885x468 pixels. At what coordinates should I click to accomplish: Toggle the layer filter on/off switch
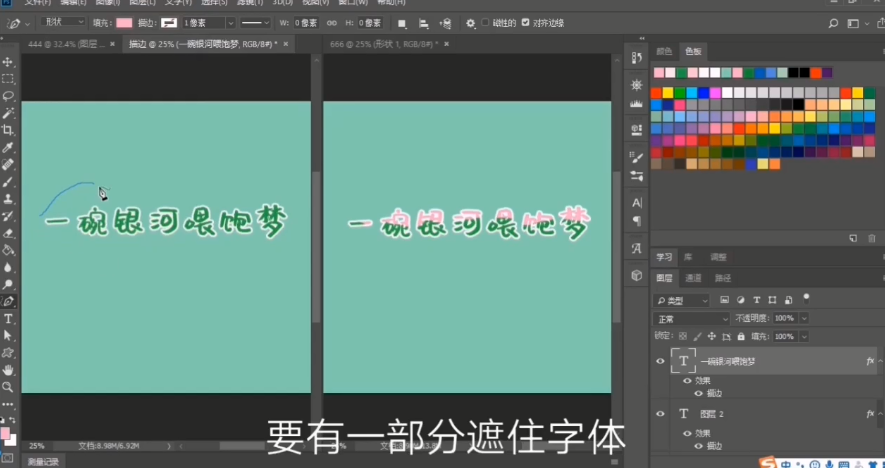(x=807, y=298)
